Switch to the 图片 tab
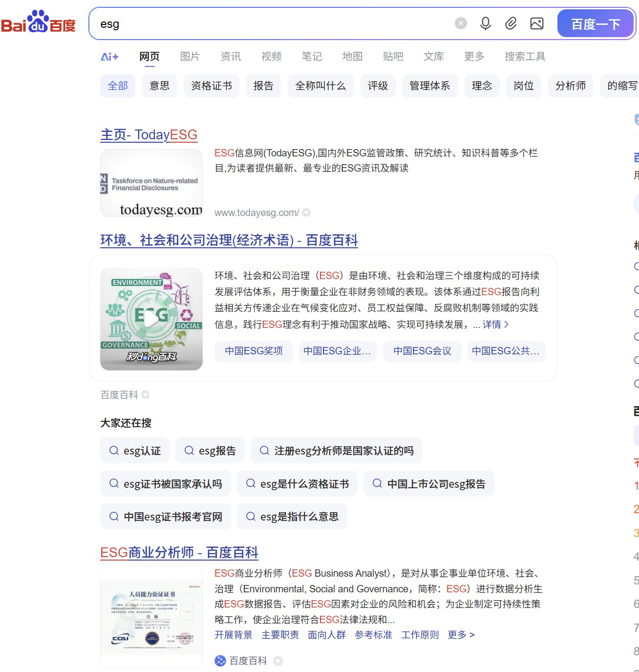Screen dimensions: 639x672 click(x=190, y=56)
